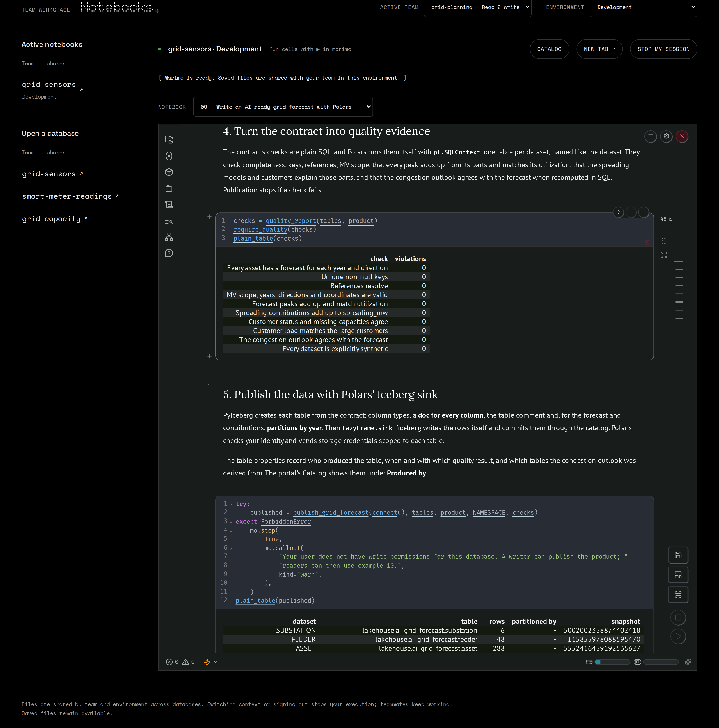This screenshot has height=728, width=719.
Task: Open grid-sensors database link
Action: 52,174
